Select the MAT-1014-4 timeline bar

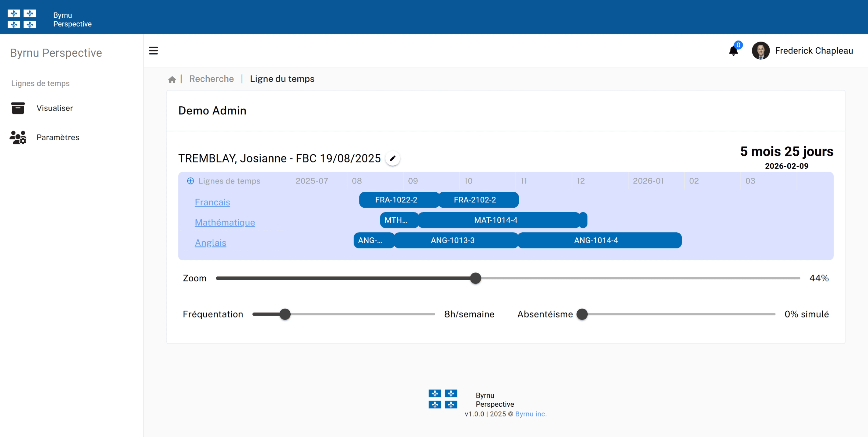point(495,220)
